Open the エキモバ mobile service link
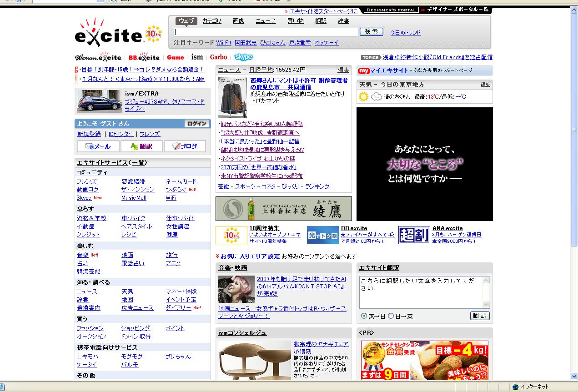 [88, 357]
